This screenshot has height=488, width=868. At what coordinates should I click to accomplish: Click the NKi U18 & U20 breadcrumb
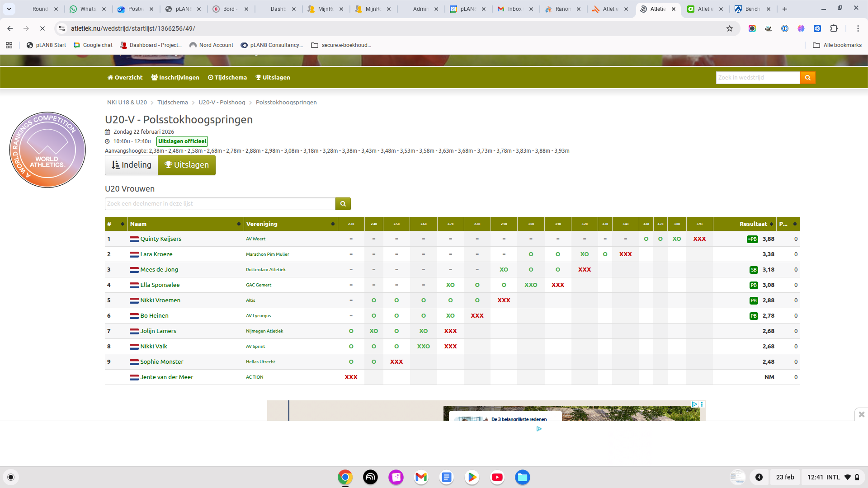click(x=127, y=103)
